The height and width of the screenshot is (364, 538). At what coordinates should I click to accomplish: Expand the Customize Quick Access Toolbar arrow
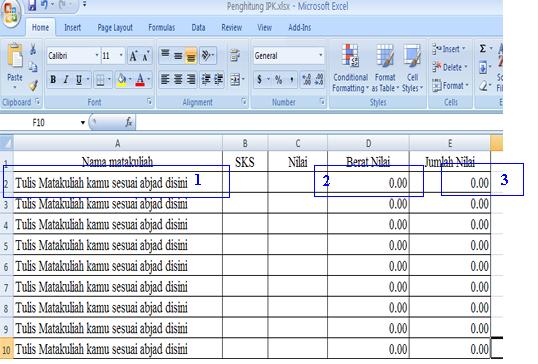(x=84, y=5)
